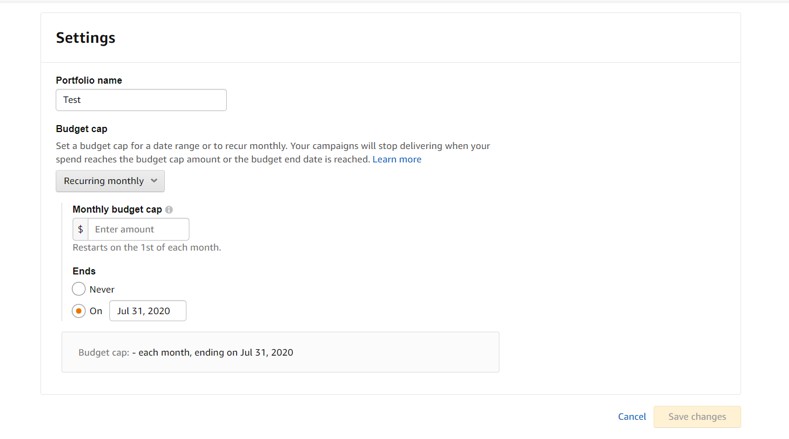Select the On end date radio button
The width and height of the screenshot is (789, 439).
coord(79,311)
